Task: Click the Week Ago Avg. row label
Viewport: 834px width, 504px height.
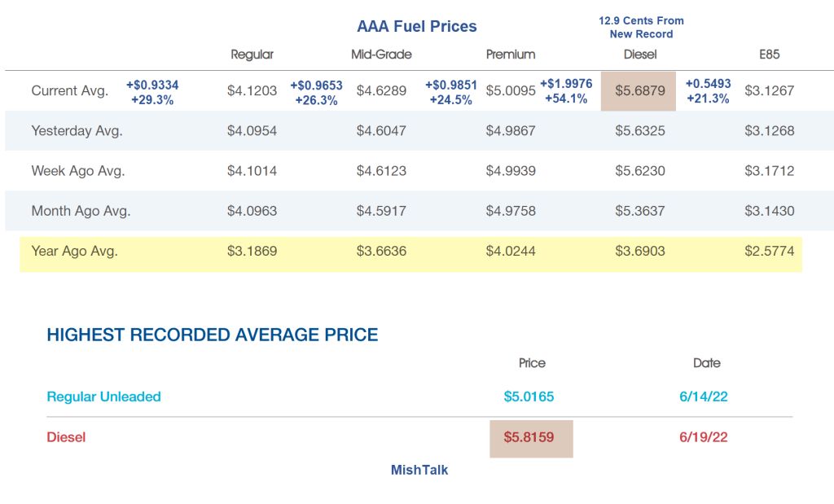Action: pyautogui.click(x=78, y=171)
